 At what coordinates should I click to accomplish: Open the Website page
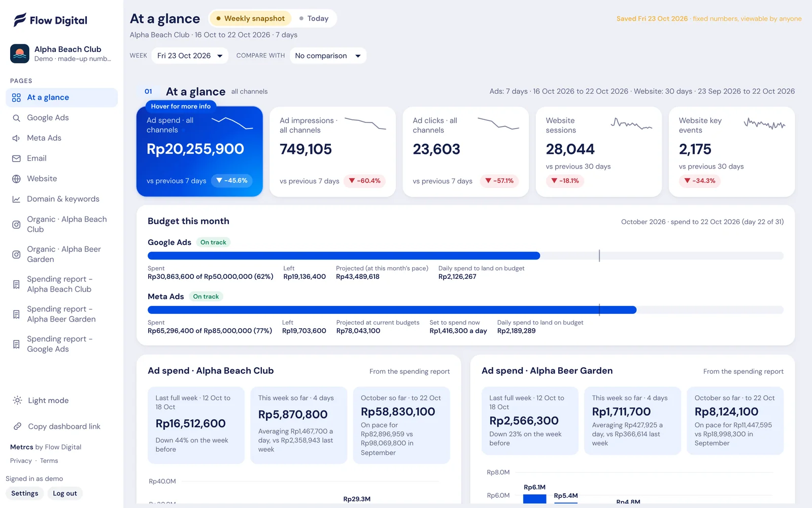click(61, 179)
